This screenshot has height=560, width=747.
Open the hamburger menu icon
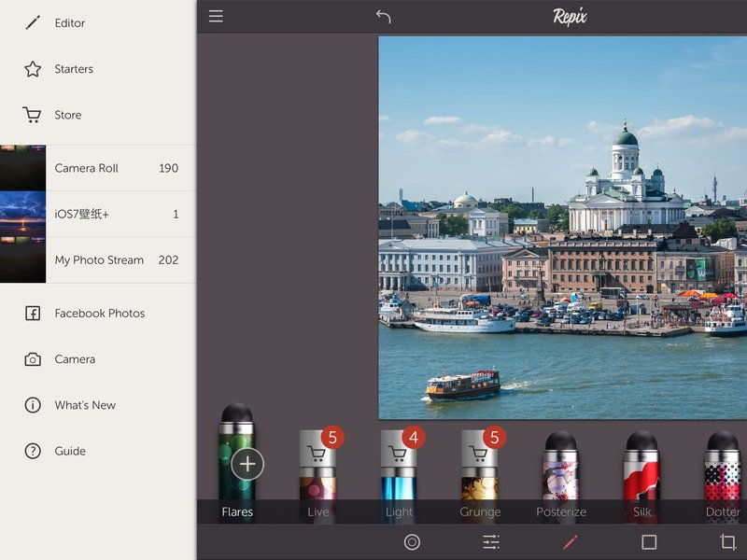(216, 16)
